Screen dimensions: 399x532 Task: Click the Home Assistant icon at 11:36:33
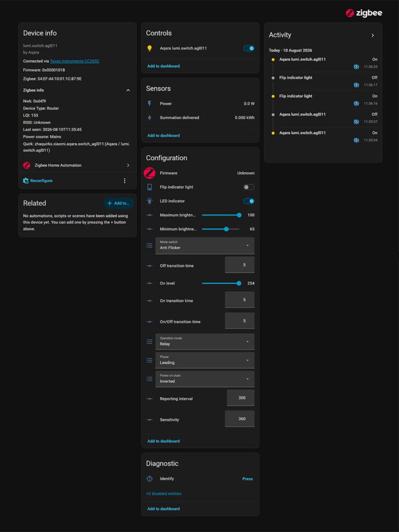356,67
